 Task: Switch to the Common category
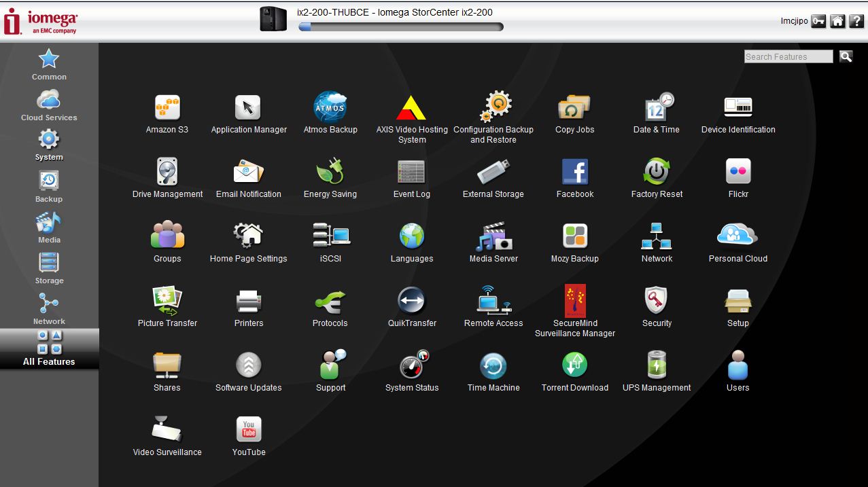pos(49,65)
